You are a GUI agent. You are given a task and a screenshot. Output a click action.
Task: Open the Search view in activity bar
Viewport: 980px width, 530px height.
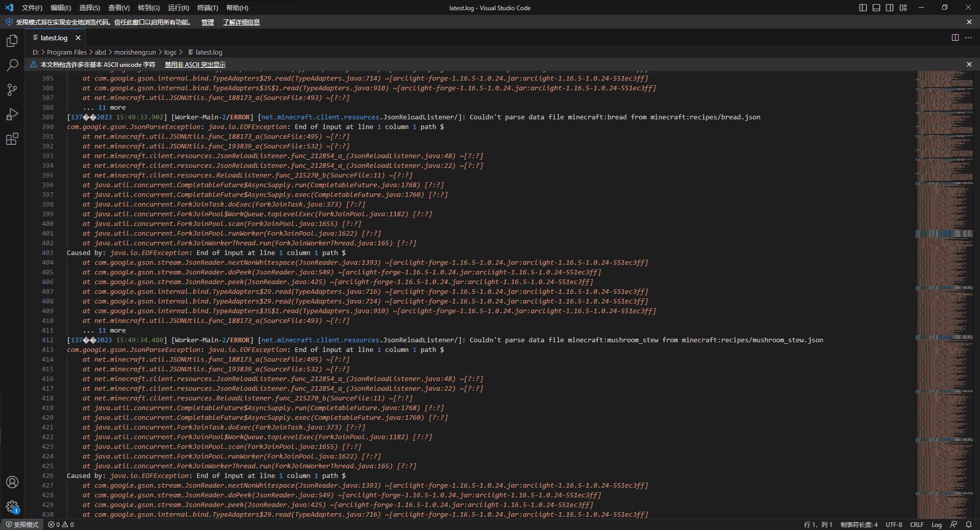(12, 65)
